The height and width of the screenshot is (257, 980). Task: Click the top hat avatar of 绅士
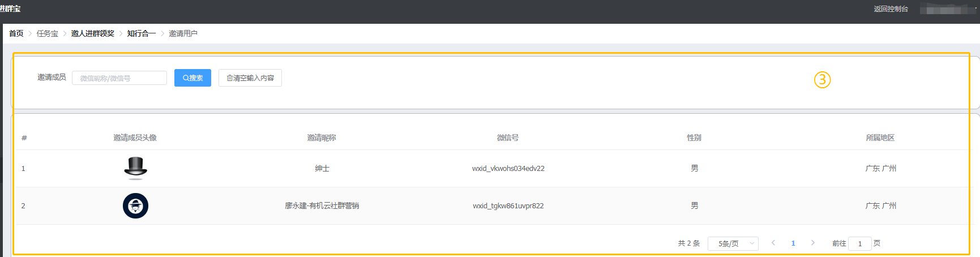point(135,168)
